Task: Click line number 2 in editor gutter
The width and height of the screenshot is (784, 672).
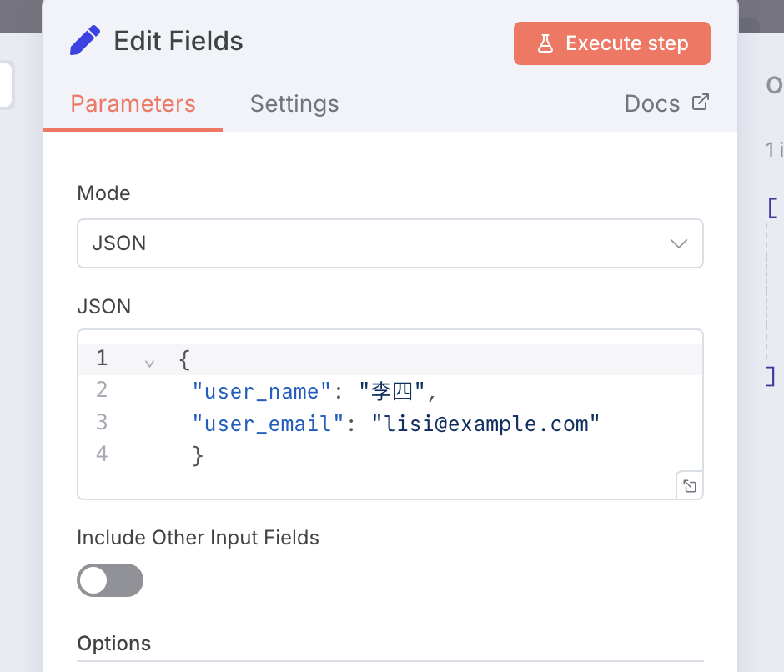Action: 102,390
